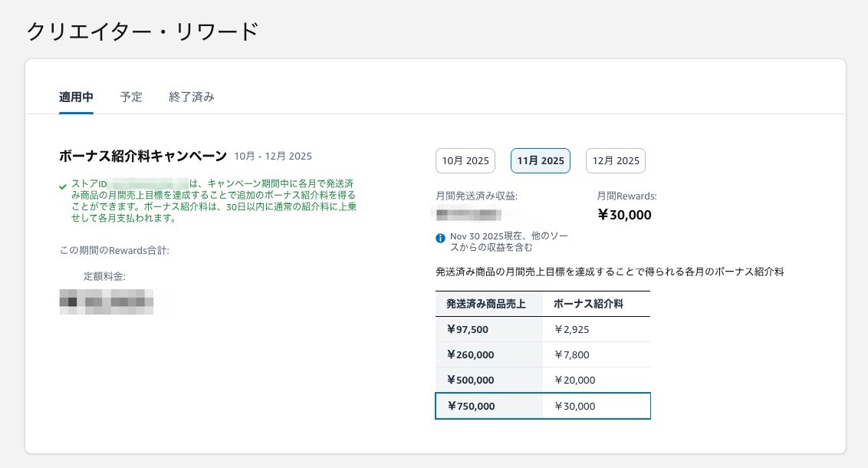Select the 10月 2025 month option

465,160
